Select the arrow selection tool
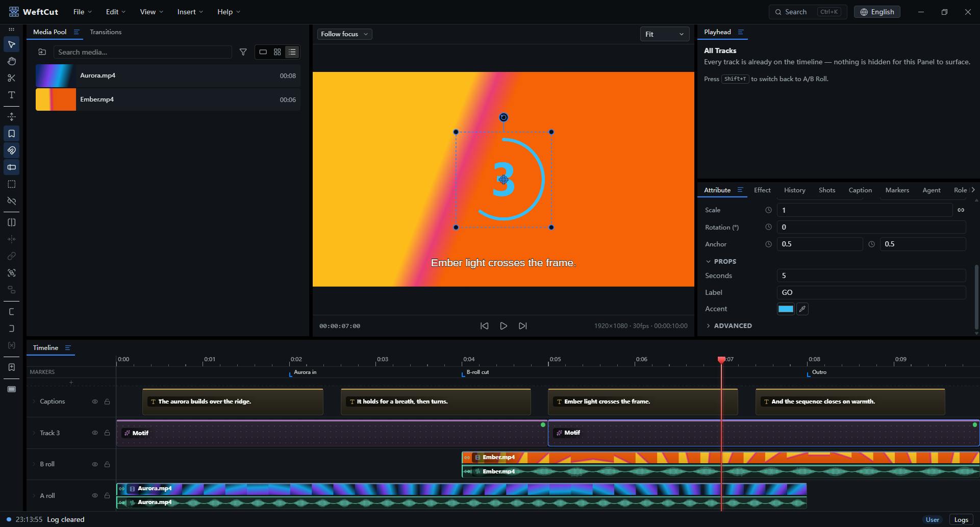980x527 pixels. tap(11, 44)
